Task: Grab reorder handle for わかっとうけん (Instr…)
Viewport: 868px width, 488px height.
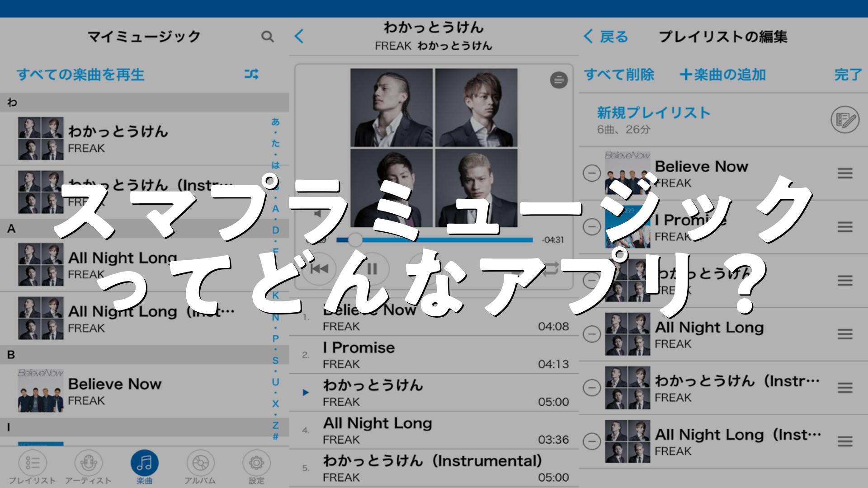Action: (x=845, y=387)
